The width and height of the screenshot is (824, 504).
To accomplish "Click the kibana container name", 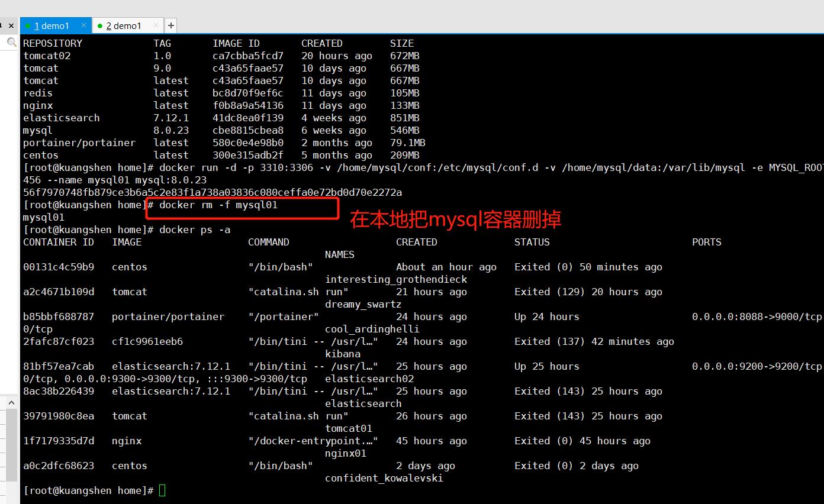I will (343, 354).
